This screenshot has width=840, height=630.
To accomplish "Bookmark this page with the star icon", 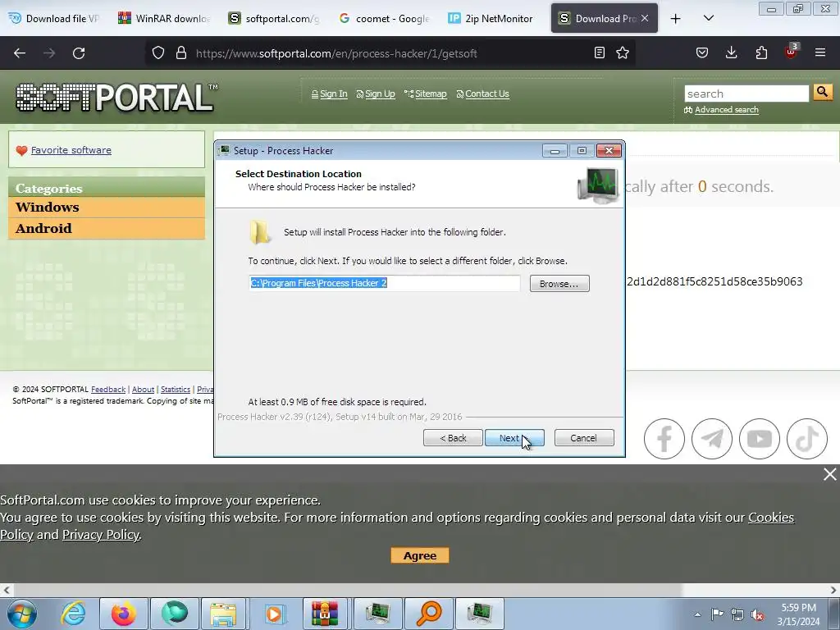I will pos(623,52).
